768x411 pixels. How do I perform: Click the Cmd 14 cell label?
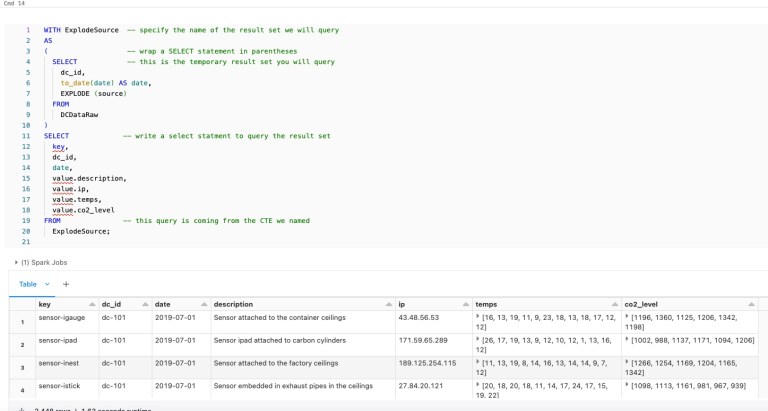[x=14, y=3]
